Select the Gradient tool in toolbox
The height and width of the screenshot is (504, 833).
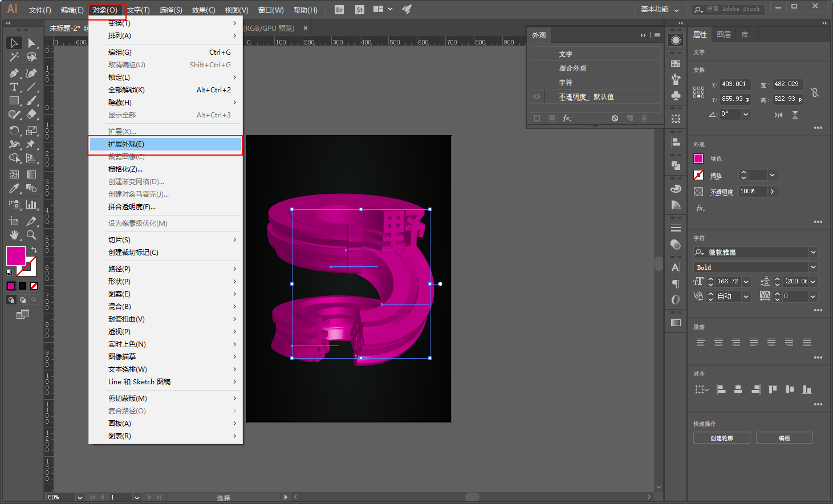31,174
